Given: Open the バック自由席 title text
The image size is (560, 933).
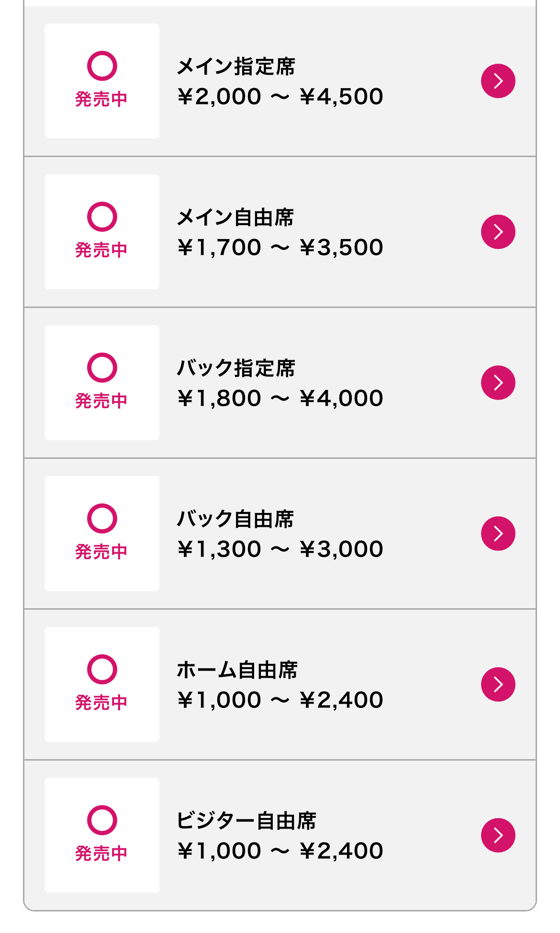Looking at the screenshot, I should coord(235,519).
